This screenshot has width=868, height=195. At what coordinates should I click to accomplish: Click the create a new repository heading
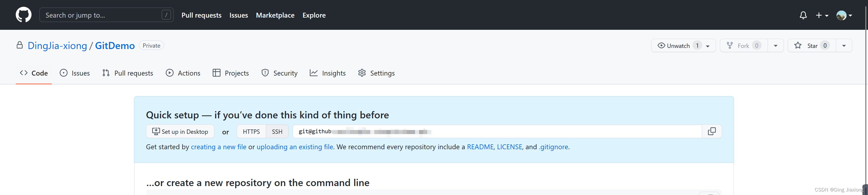pos(258,183)
